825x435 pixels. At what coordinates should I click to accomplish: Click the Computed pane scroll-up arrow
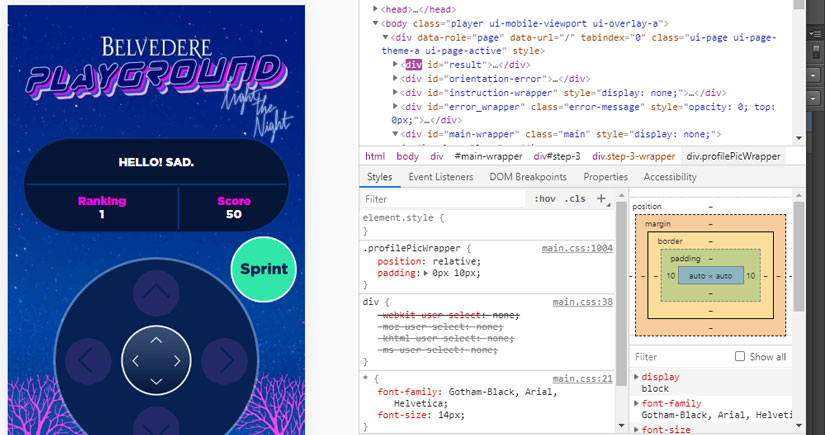click(799, 195)
